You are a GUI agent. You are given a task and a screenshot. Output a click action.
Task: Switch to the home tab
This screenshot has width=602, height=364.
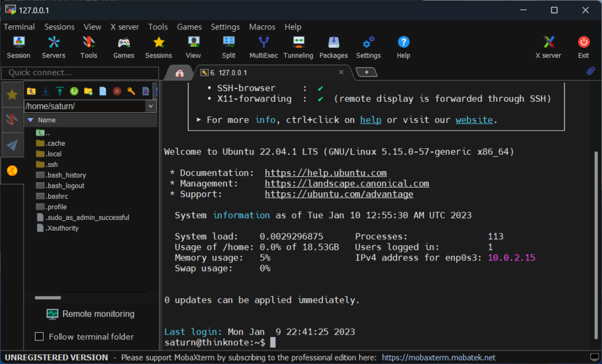pyautogui.click(x=179, y=72)
